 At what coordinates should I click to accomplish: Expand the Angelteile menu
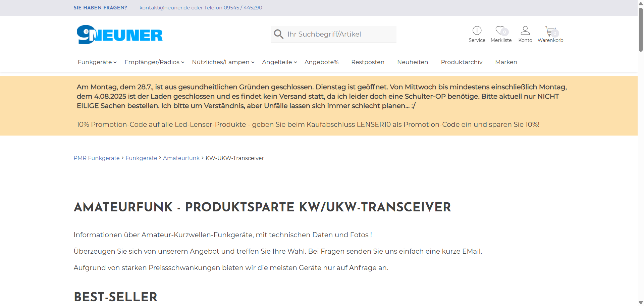tap(279, 62)
